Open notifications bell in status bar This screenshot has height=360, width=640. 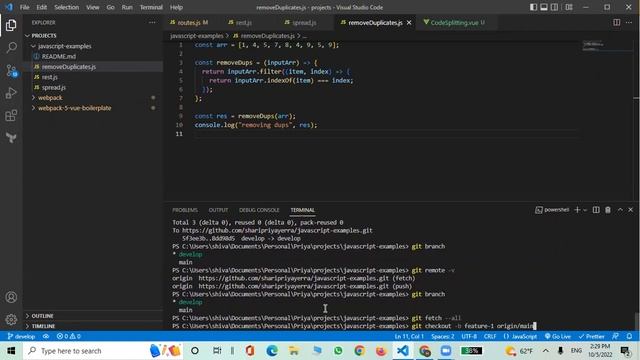[x=629, y=336]
